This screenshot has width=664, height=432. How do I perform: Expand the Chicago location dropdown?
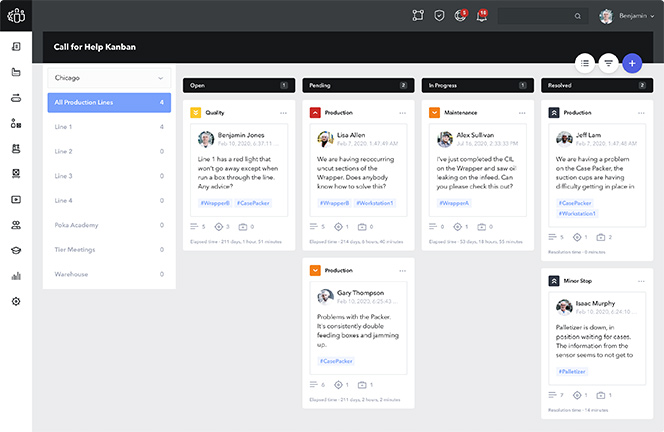106,77
